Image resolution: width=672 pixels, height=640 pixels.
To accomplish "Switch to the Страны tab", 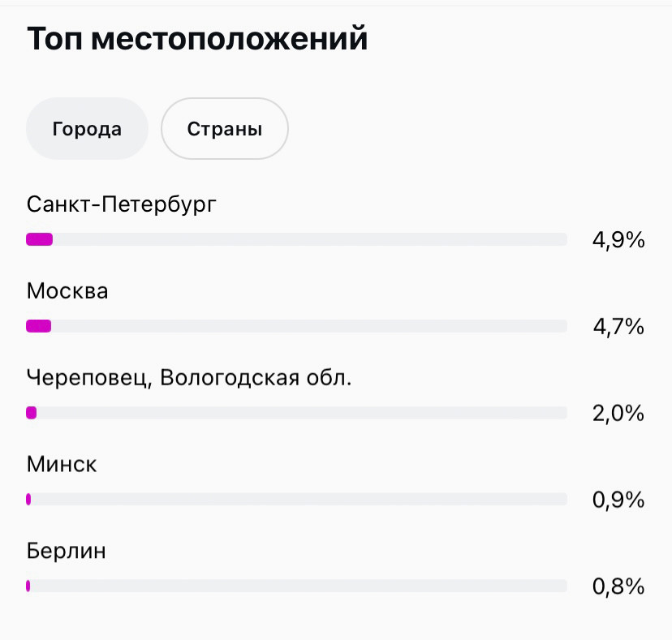I will click(224, 128).
